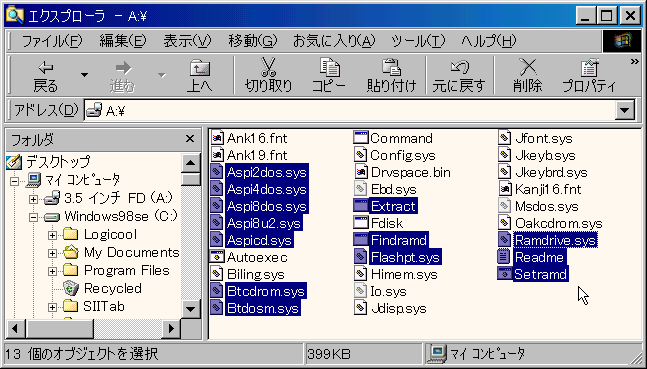This screenshot has height=369, width=647.
Task: Select the Ank19.fnt file icon
Action: (217, 155)
